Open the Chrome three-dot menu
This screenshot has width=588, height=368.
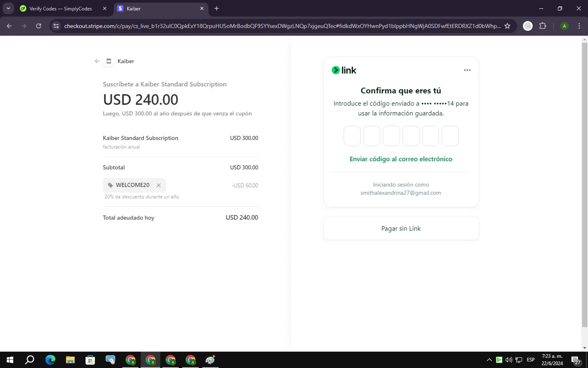tap(579, 26)
